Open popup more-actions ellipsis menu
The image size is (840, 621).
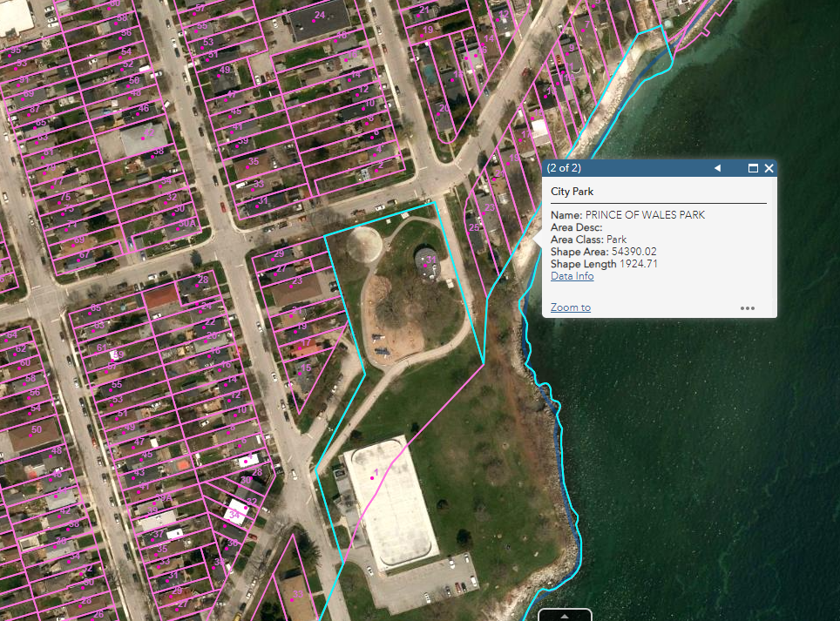click(747, 307)
